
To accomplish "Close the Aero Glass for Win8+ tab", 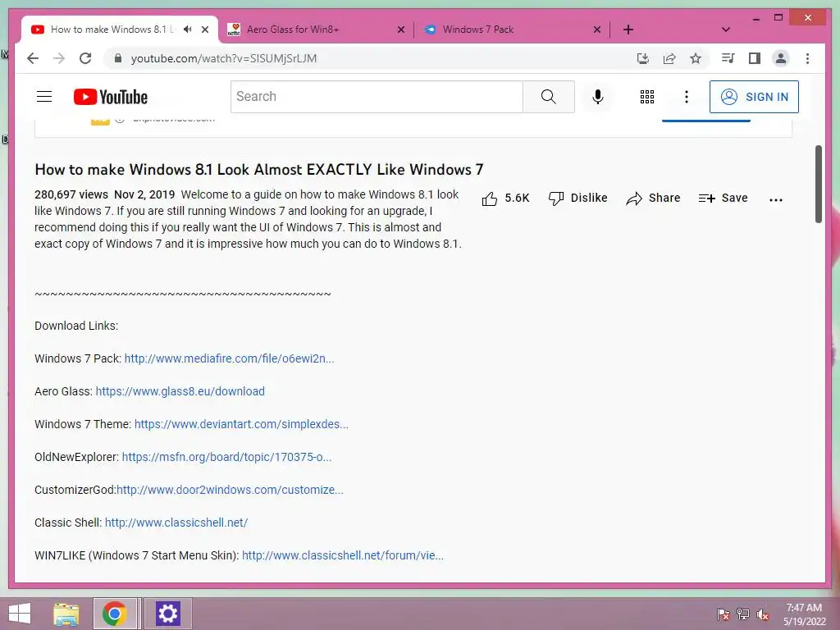I will (401, 30).
